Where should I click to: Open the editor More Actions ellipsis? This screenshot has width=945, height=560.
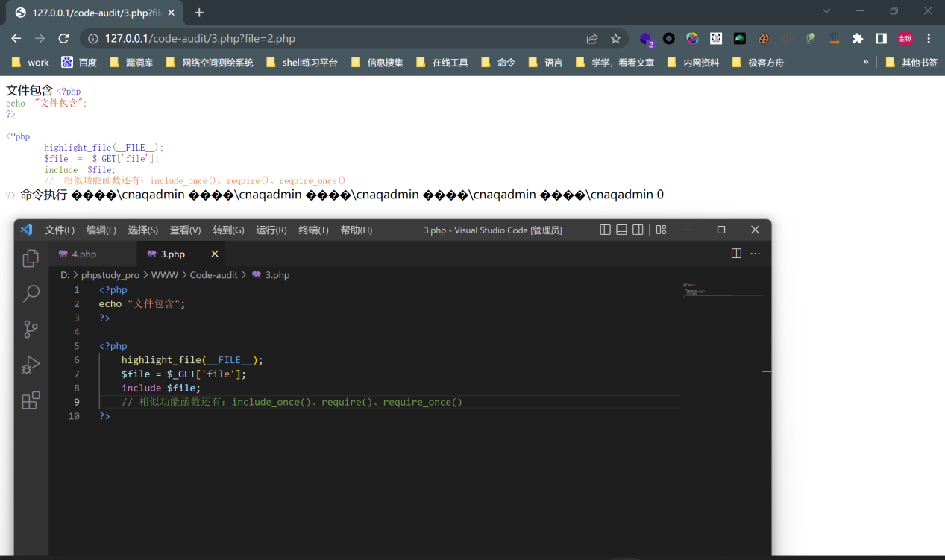pos(756,254)
